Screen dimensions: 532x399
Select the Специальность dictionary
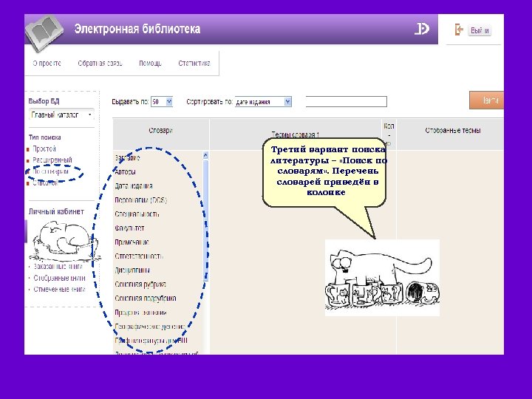coord(137,214)
